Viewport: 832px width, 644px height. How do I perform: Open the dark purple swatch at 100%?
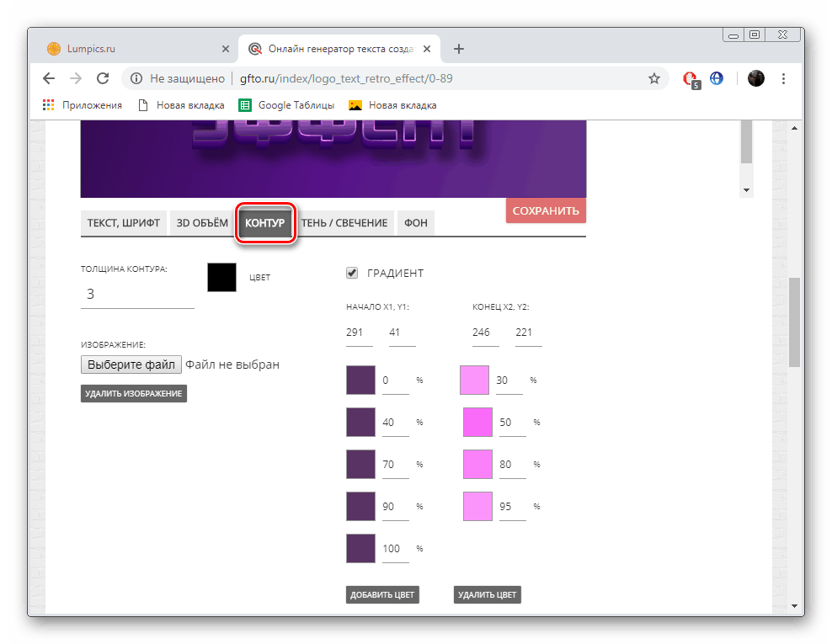point(360,548)
